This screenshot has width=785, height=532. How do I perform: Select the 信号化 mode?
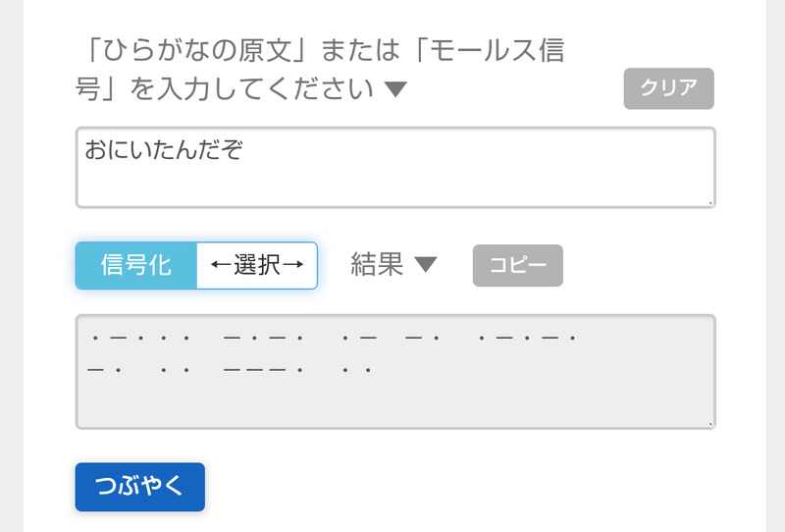click(136, 265)
